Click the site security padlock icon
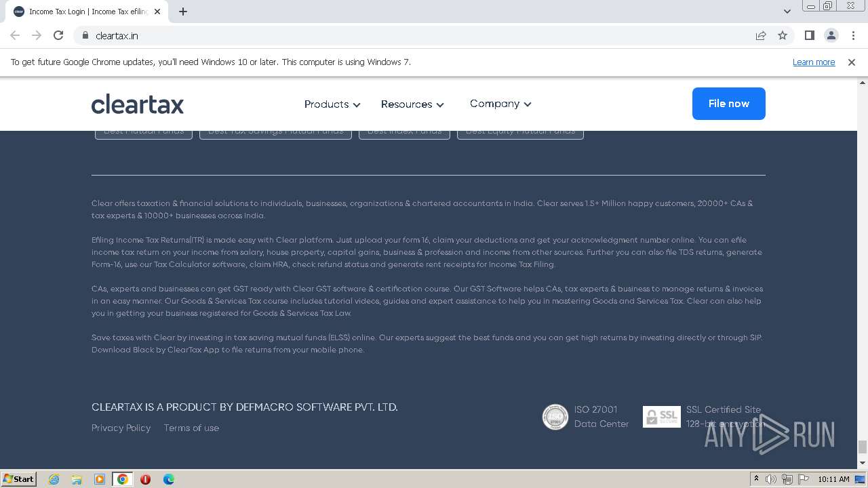 click(85, 35)
